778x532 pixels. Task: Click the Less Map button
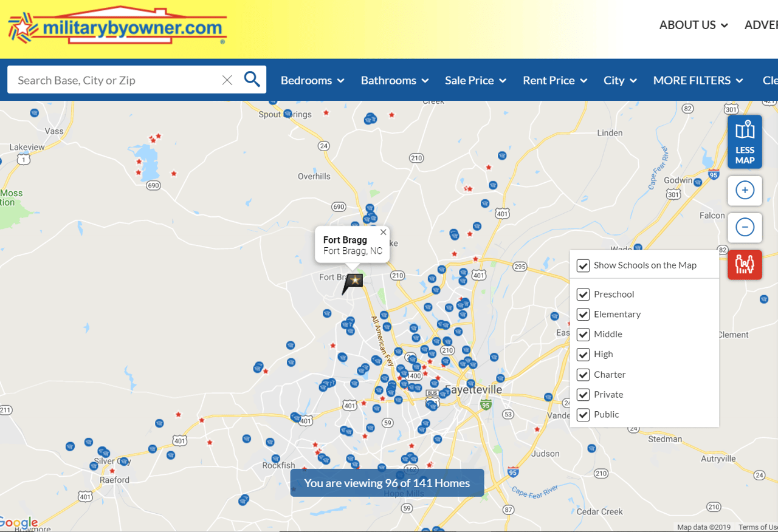click(x=745, y=142)
